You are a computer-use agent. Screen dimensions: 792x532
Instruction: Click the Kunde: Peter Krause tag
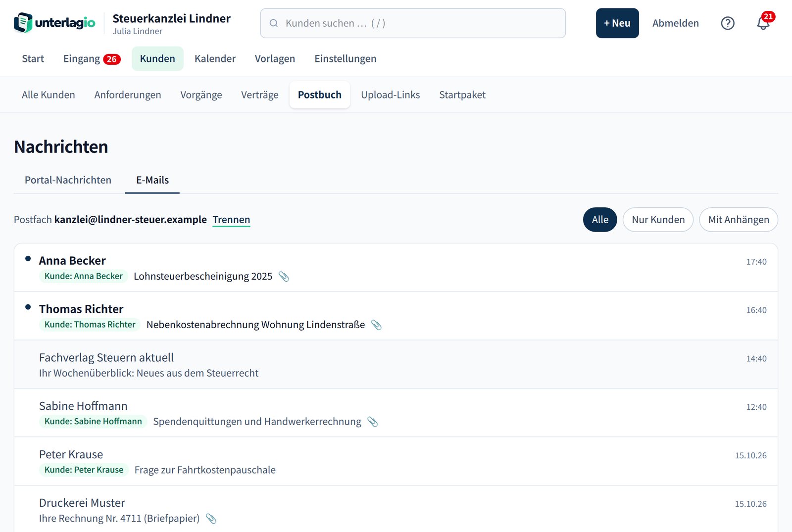click(84, 470)
